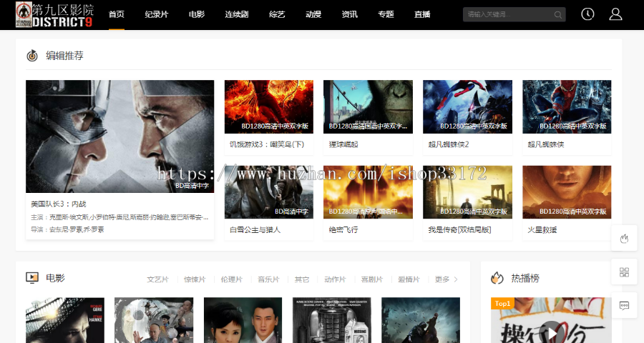Click the 热播榜 flame icon

point(497,278)
